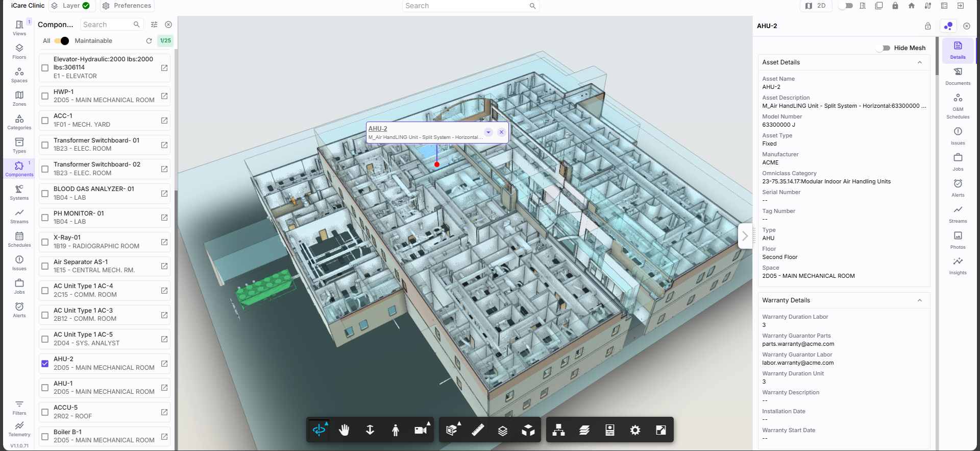The image size is (980, 451).
Task: Enter viewer full screen mode
Action: 661,430
